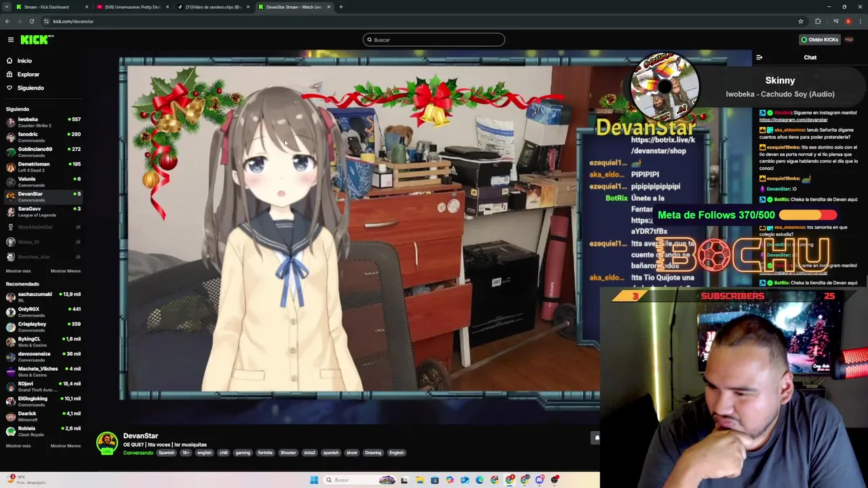Viewport: 868px width, 488px height.
Task: Select the fortnite tag
Action: coord(265,453)
